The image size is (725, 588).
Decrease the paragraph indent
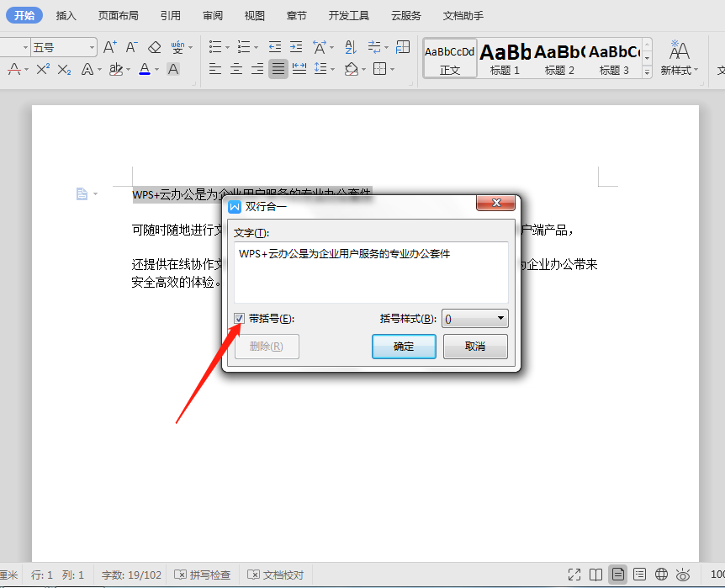(x=275, y=47)
